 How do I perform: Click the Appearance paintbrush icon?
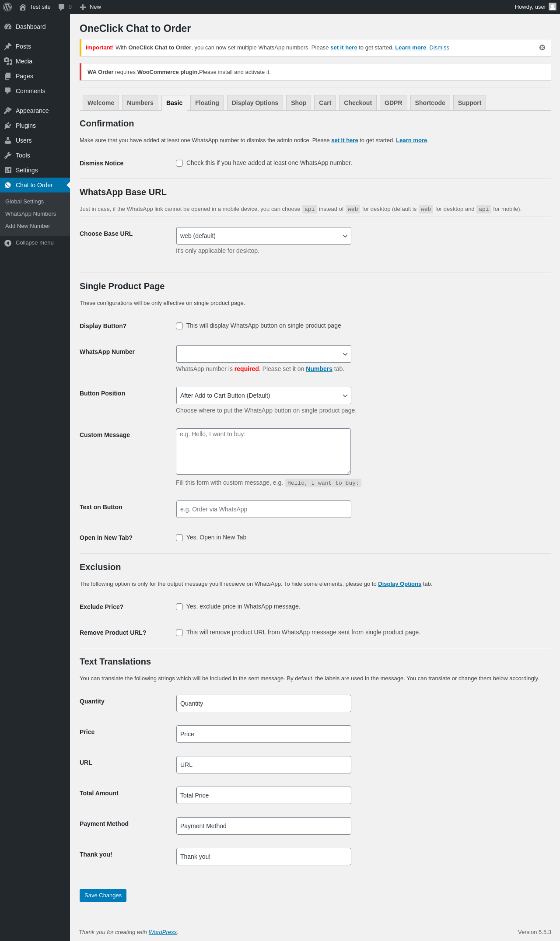coord(8,111)
